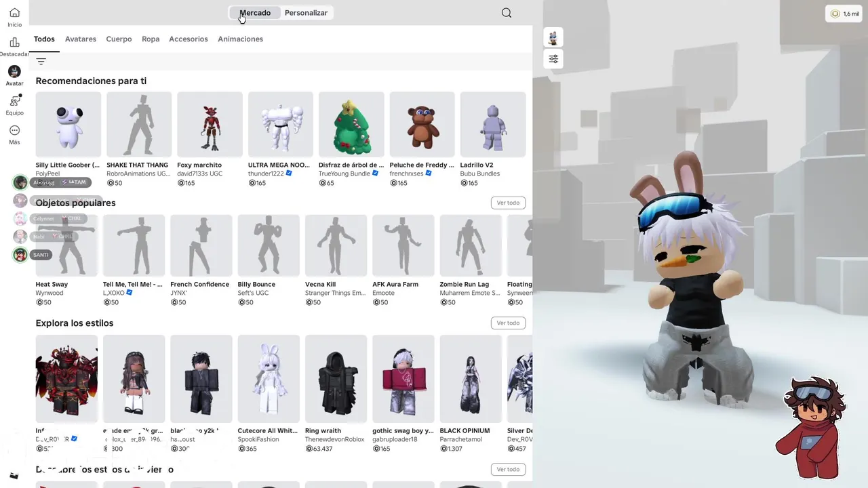
Task: Click the search magnifier icon
Action: [x=507, y=13]
